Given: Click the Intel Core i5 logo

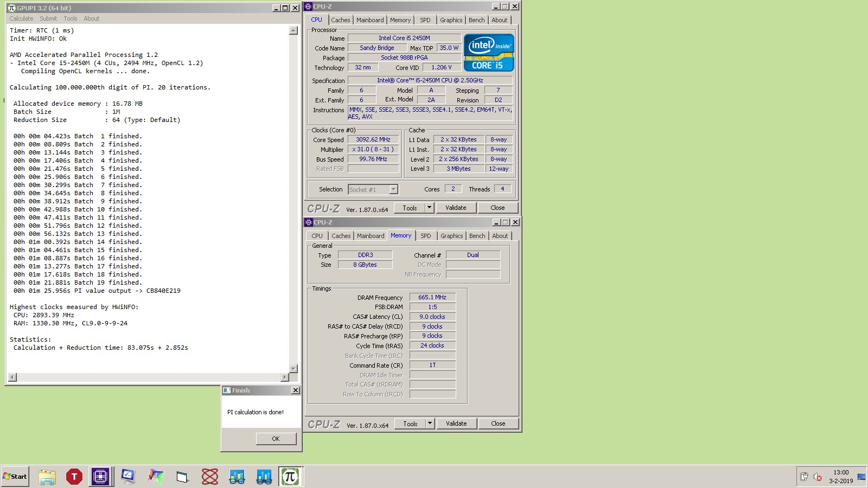Looking at the screenshot, I should tap(489, 53).
